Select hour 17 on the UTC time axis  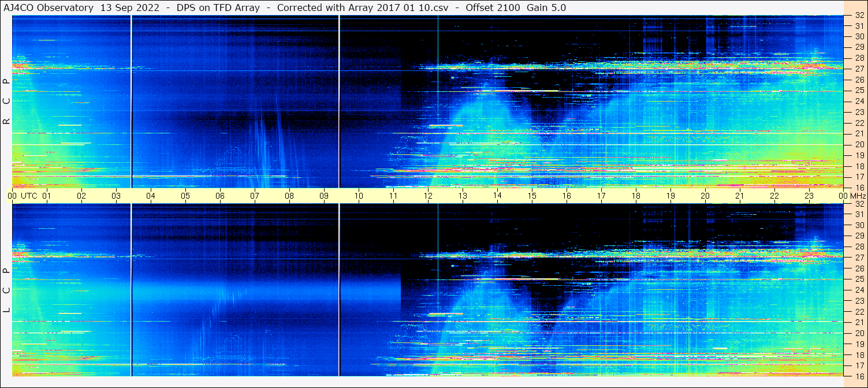(601, 196)
